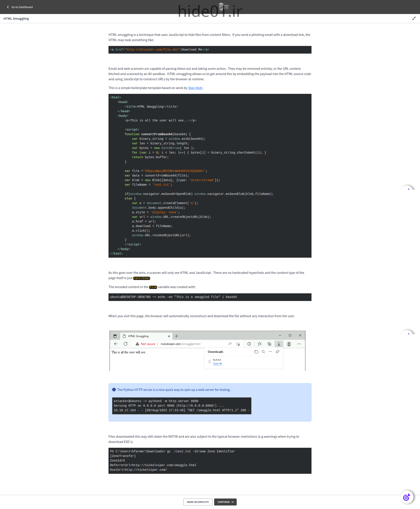Click the Downloads arrow icon in Edge toolbar
Viewport: 420px width, 509px height.
coord(279,344)
